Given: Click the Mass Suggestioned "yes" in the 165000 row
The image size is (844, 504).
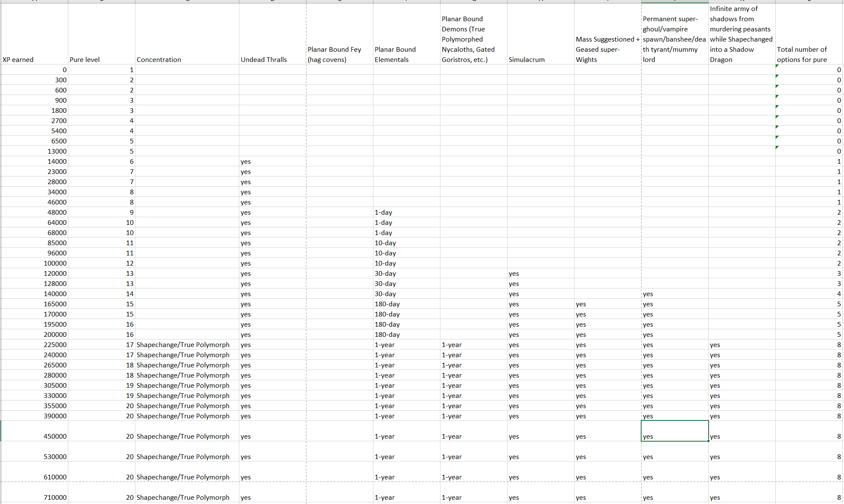Looking at the screenshot, I should click(608, 304).
